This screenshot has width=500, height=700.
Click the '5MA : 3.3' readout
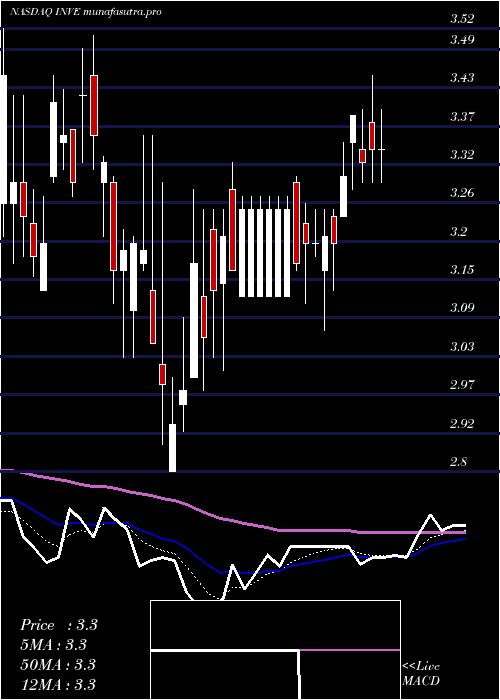tap(54, 645)
